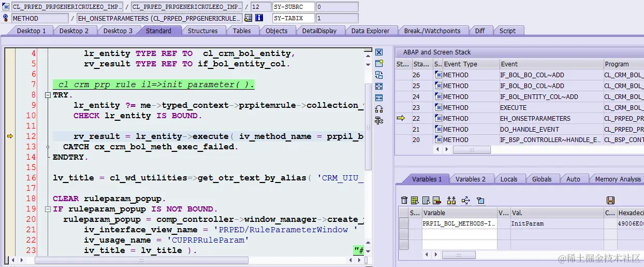Click the horizontal scrollbar thumb in the stack table
The image size is (644, 267).
click(472, 149)
